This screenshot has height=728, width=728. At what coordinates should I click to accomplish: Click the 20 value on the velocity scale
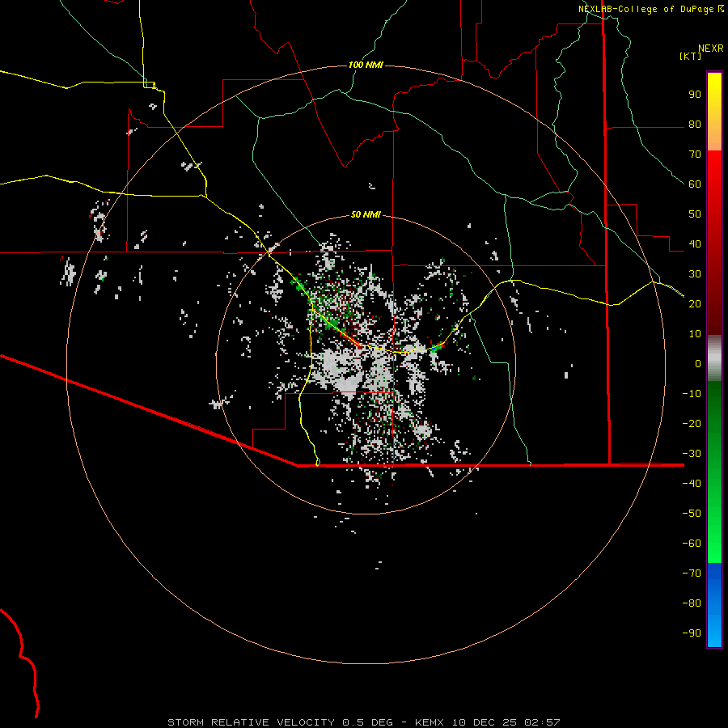pyautogui.click(x=695, y=304)
